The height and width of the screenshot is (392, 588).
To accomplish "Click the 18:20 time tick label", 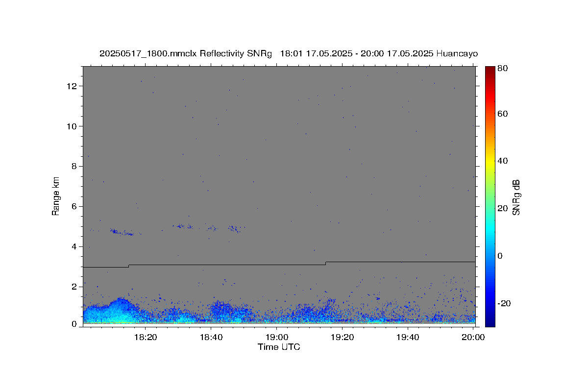I will point(146,337).
